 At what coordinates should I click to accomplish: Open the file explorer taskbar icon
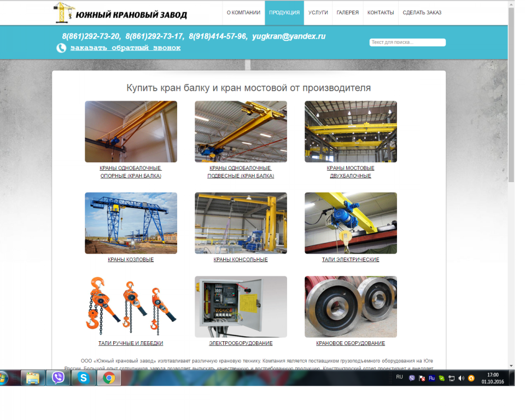tap(33, 377)
